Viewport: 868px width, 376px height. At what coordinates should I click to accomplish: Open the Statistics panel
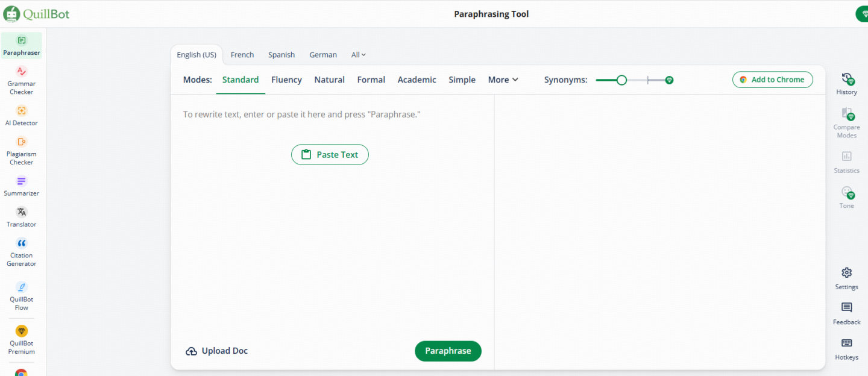[x=846, y=162]
